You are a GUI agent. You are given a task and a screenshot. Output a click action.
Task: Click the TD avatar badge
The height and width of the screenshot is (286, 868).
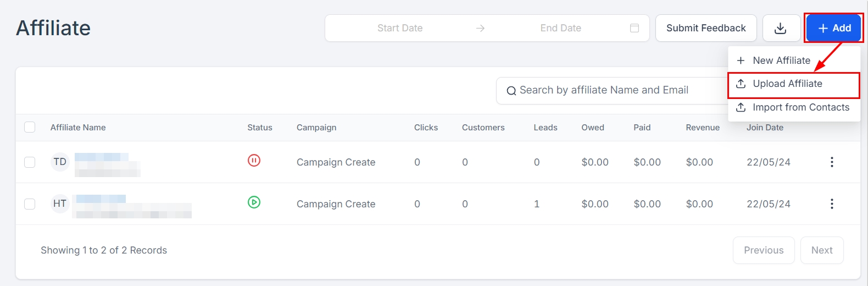[x=60, y=162]
